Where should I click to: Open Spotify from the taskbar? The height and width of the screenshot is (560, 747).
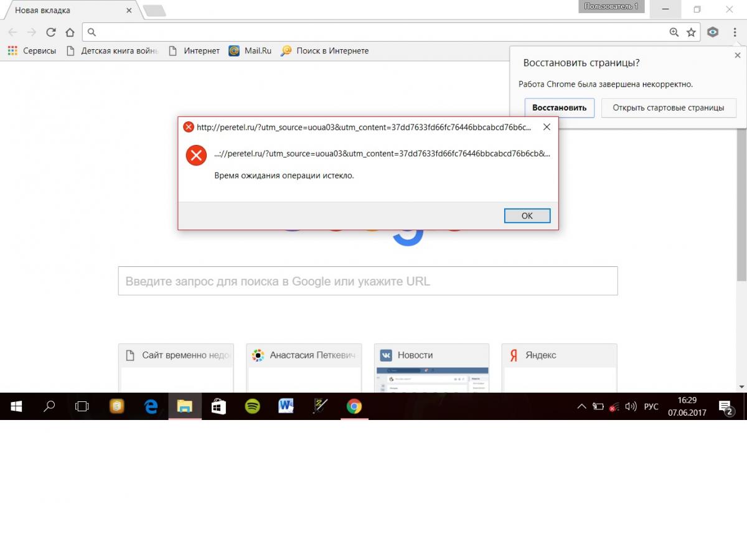(252, 406)
